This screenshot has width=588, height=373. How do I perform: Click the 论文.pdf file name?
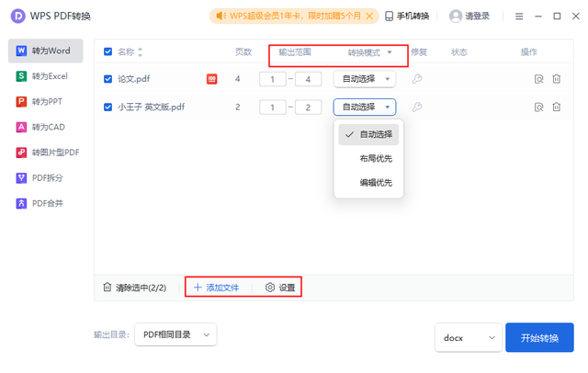(x=134, y=79)
